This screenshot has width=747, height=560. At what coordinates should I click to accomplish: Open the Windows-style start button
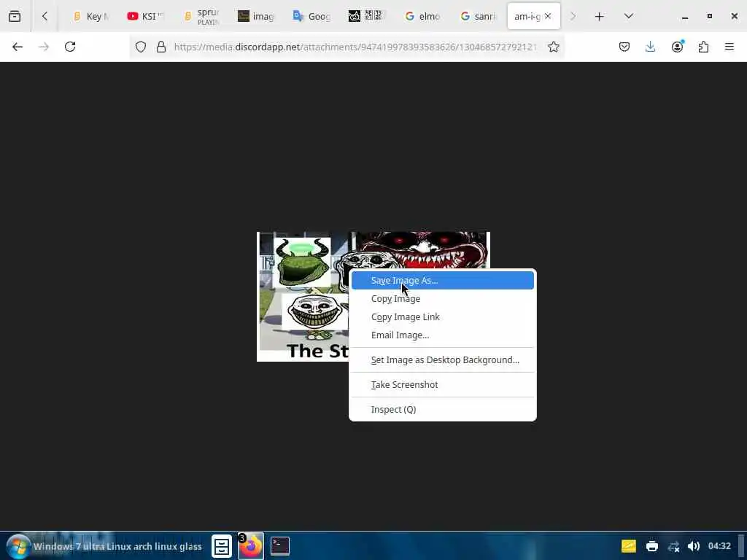[x=18, y=546]
